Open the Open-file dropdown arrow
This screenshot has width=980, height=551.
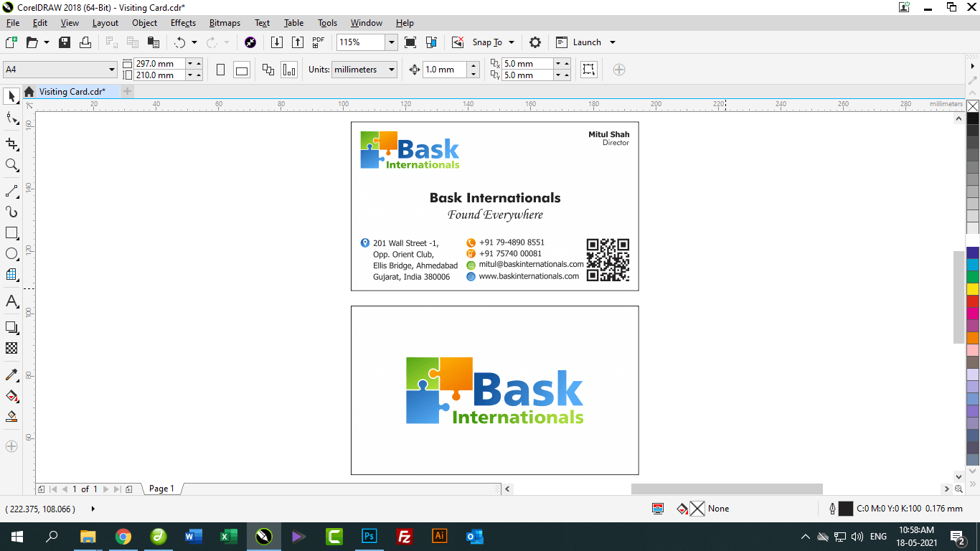click(x=47, y=42)
